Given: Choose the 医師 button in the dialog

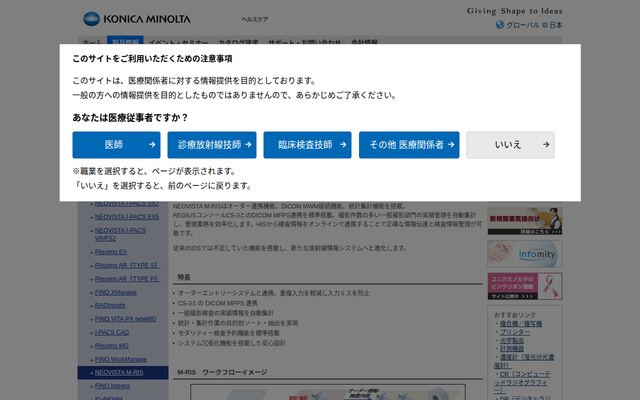Looking at the screenshot, I should tap(116, 145).
